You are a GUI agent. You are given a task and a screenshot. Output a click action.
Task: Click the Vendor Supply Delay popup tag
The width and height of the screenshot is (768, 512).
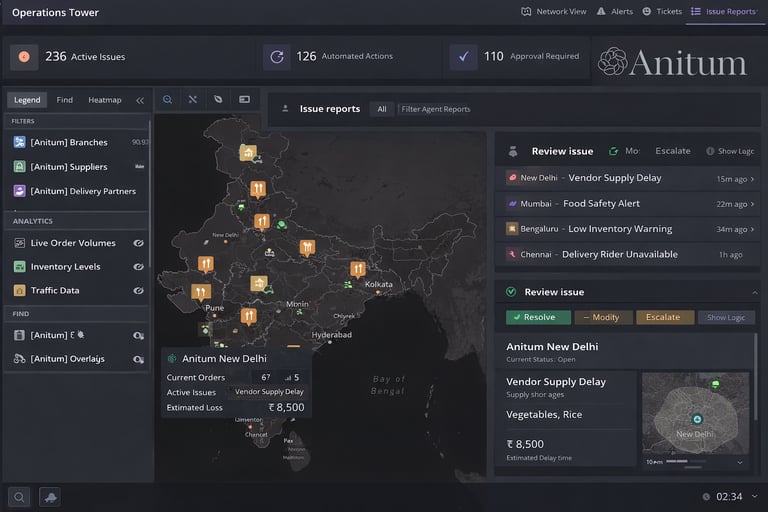pyautogui.click(x=269, y=392)
